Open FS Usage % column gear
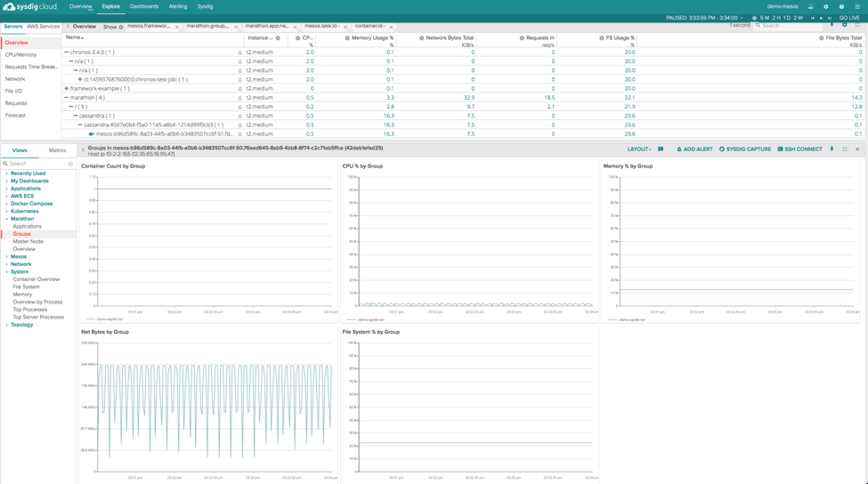Image resolution: width=868 pixels, height=484 pixels. click(x=601, y=38)
